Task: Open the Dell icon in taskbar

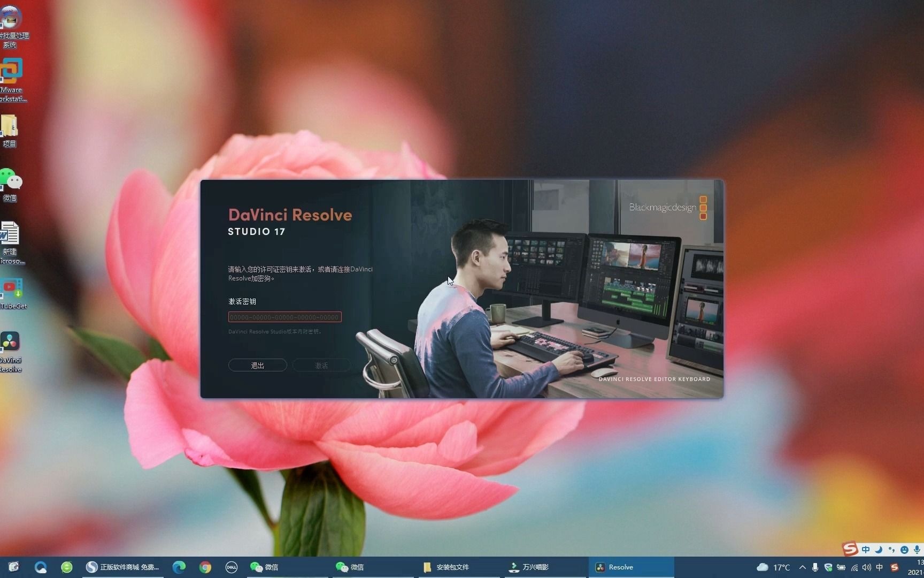Action: coord(231,567)
